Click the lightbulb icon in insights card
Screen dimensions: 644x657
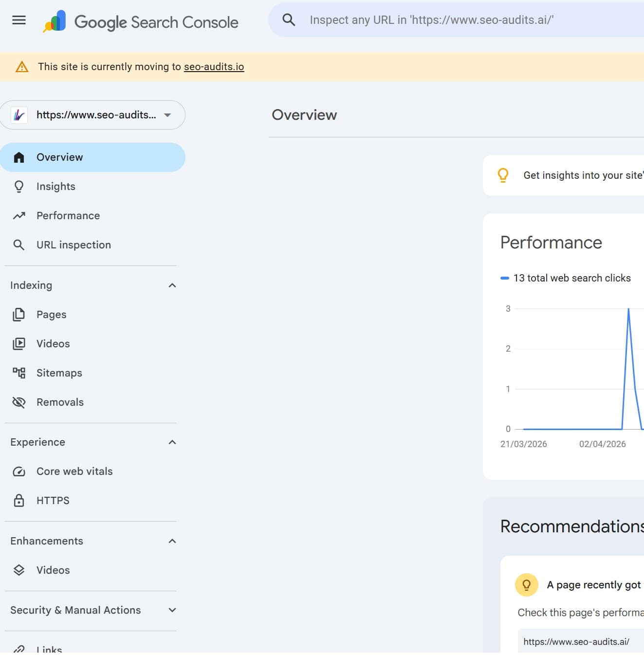coord(503,175)
